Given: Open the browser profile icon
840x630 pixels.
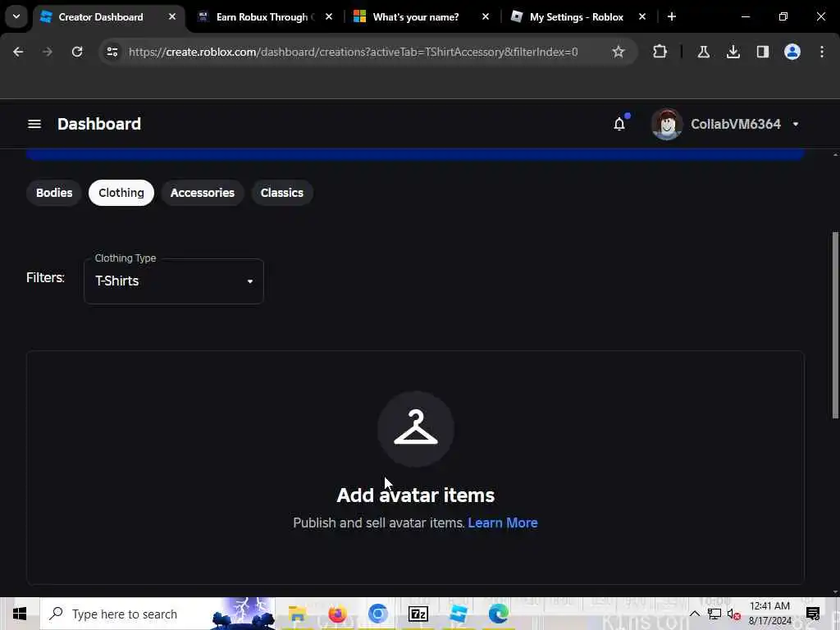Looking at the screenshot, I should [792, 52].
